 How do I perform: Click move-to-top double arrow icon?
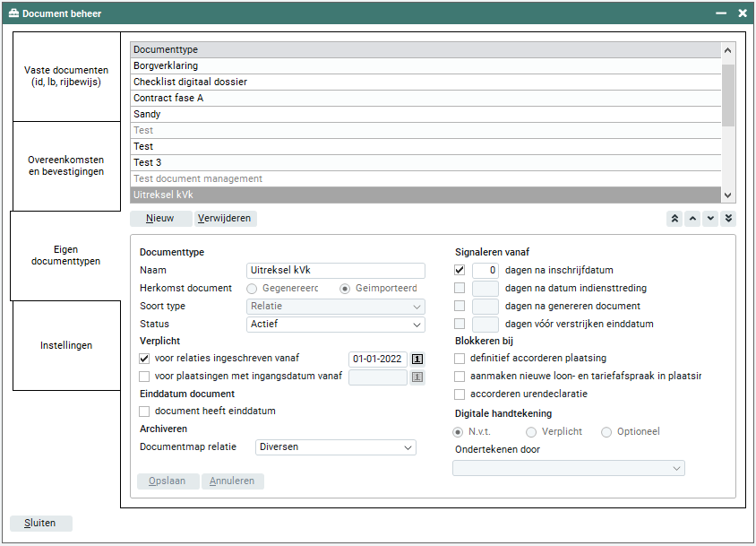[675, 219]
